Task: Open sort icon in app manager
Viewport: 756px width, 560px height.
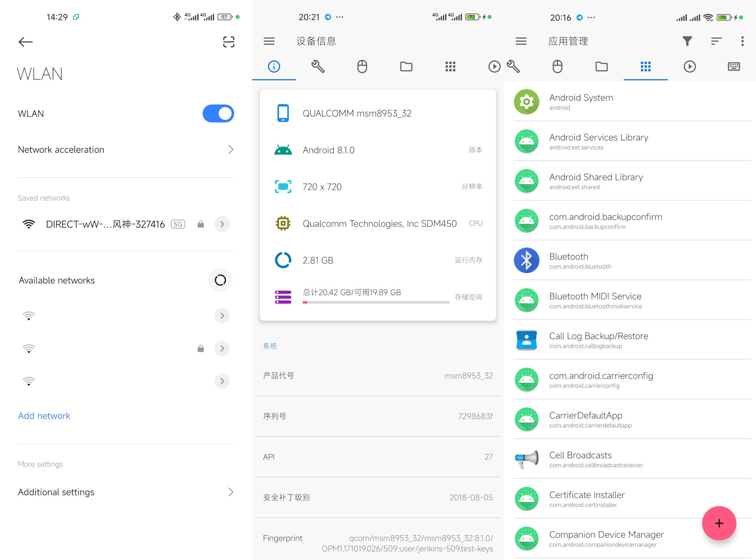Action: (716, 41)
